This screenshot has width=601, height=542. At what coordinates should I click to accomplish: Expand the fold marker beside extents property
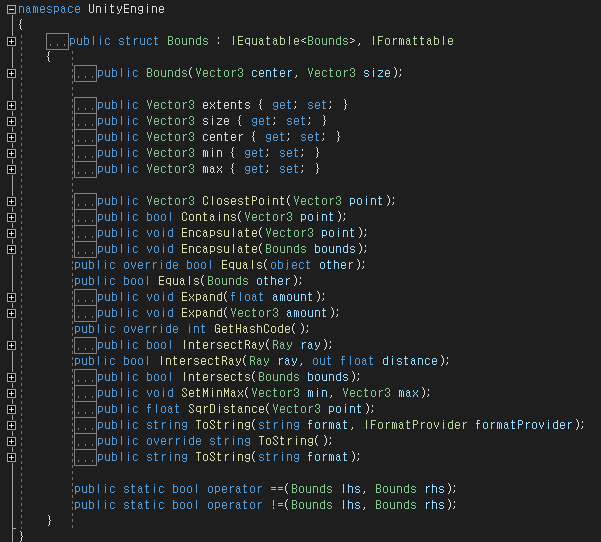10,105
